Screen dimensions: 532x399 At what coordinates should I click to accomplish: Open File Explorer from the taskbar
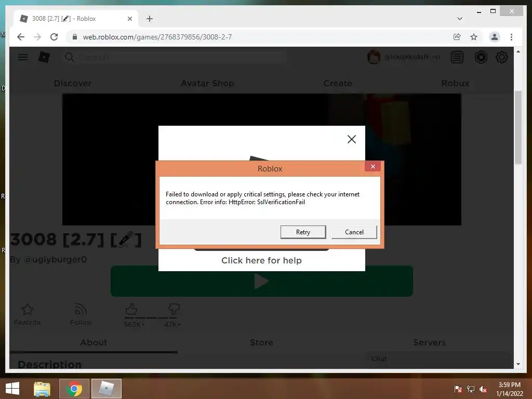42,389
